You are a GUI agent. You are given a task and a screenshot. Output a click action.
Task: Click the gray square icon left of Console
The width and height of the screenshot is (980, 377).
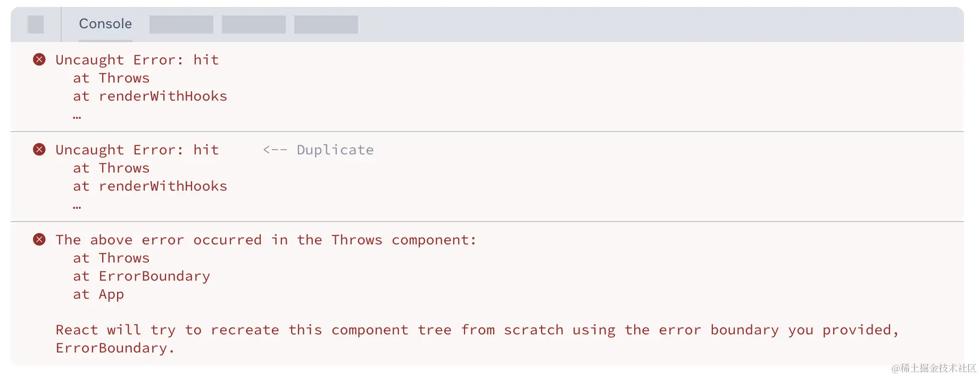(x=36, y=24)
